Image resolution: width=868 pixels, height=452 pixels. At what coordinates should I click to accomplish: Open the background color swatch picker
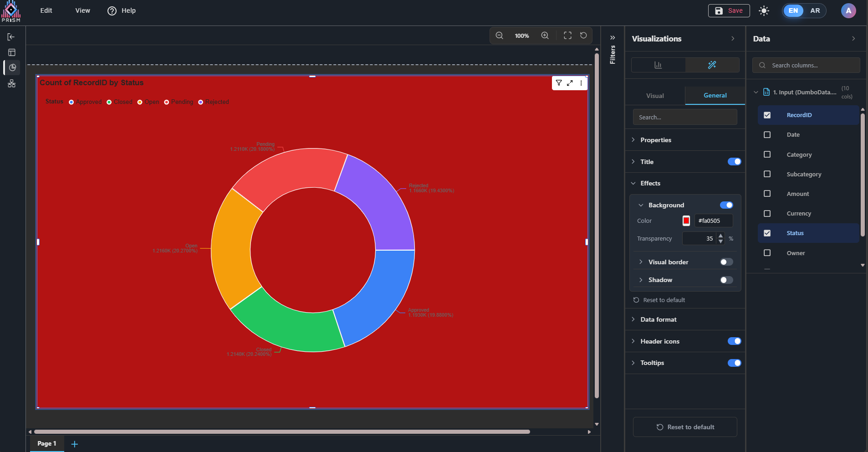tap(686, 221)
